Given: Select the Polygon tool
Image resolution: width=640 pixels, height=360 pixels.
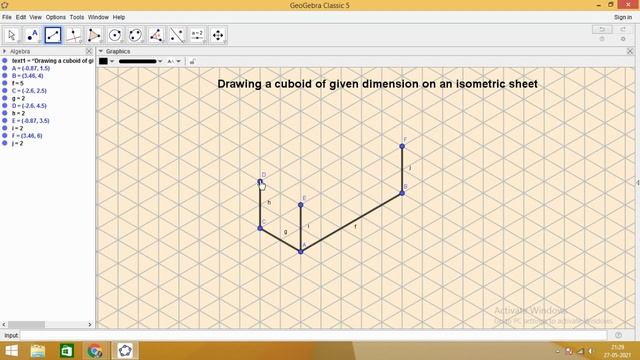Looking at the screenshot, I should (x=94, y=35).
